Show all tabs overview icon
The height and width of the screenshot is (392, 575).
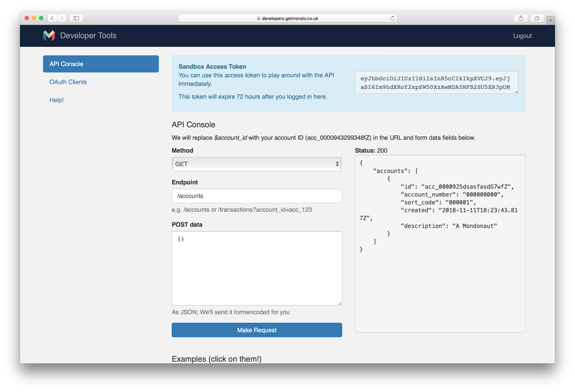pos(537,18)
